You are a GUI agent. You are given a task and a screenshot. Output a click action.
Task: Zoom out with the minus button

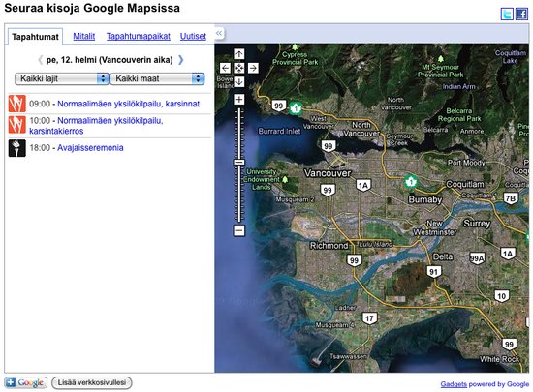pos(239,230)
